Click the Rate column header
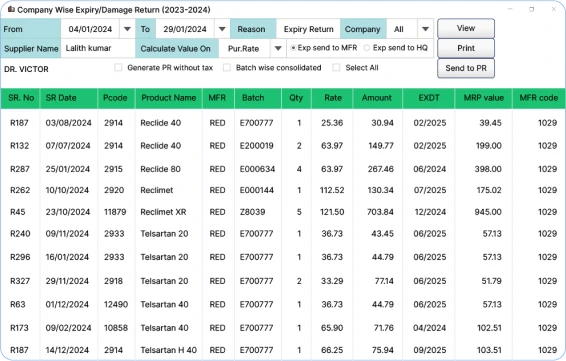Viewport: 566px width, 361px height. (333, 98)
